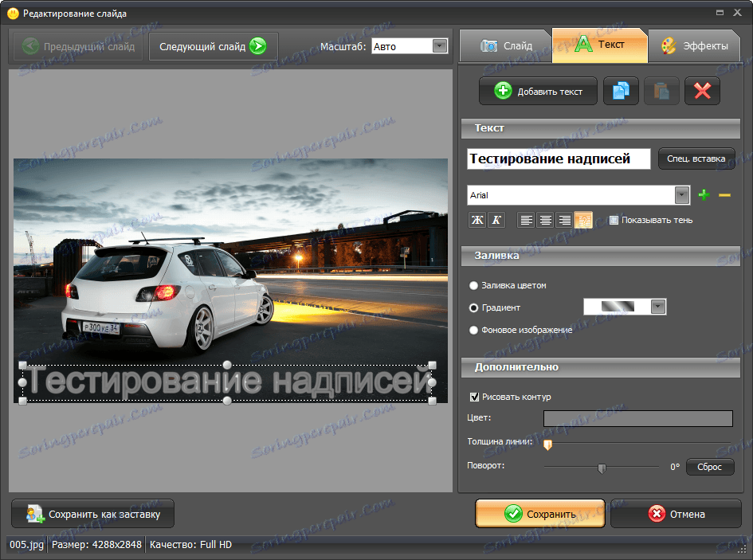Open the Arial font dropdown
Image resolution: width=753 pixels, height=560 pixels.
[x=682, y=195]
